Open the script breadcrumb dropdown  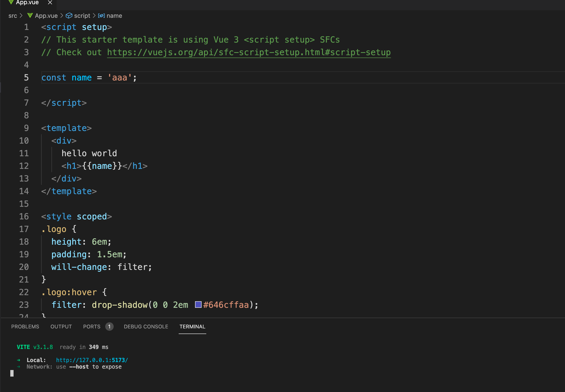point(82,16)
